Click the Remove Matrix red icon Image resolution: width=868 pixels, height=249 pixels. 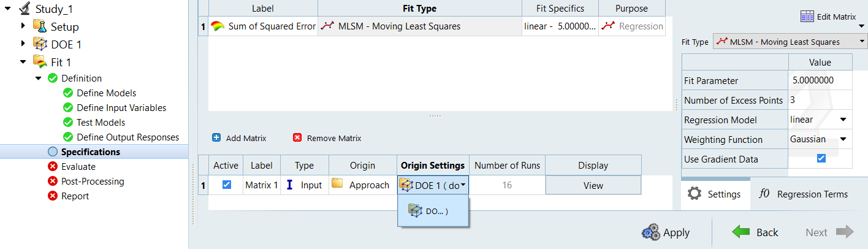297,138
